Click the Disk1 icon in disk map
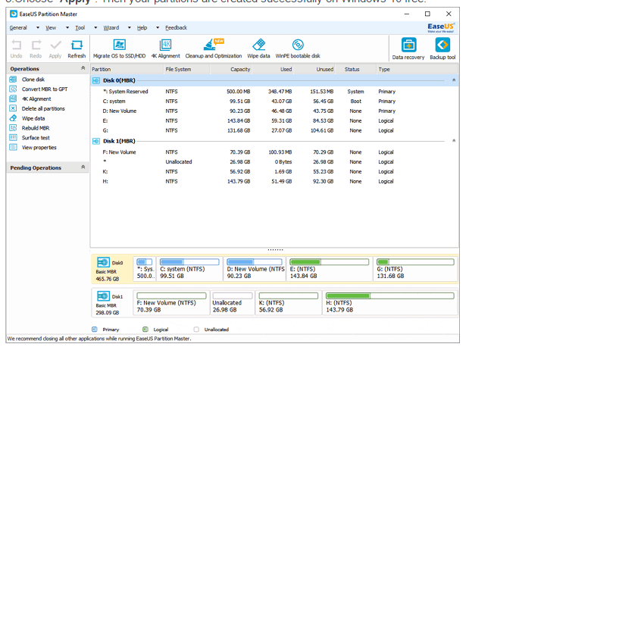 coord(103,296)
